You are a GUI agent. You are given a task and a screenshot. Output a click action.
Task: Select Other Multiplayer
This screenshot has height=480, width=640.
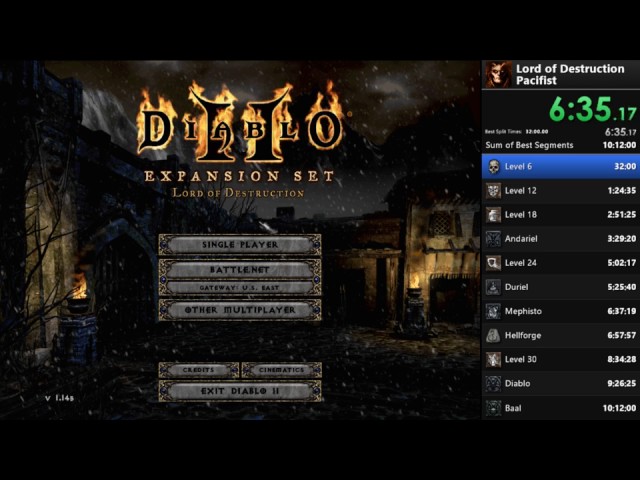click(x=240, y=310)
